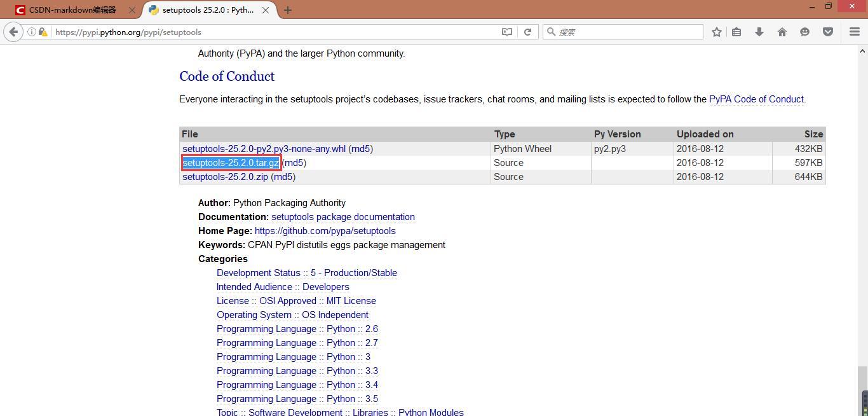Save page to Pocket icon
The height and width of the screenshot is (416, 868).
(x=828, y=32)
